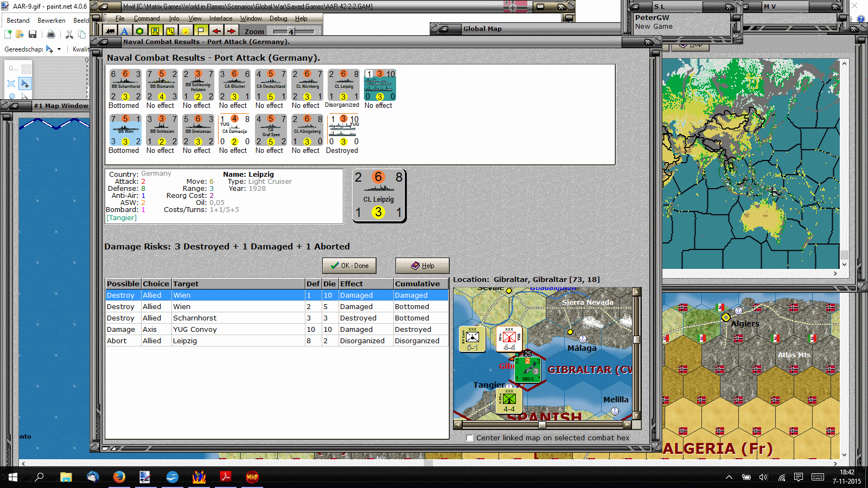Open the View menu
868x488 pixels.
pos(195,18)
